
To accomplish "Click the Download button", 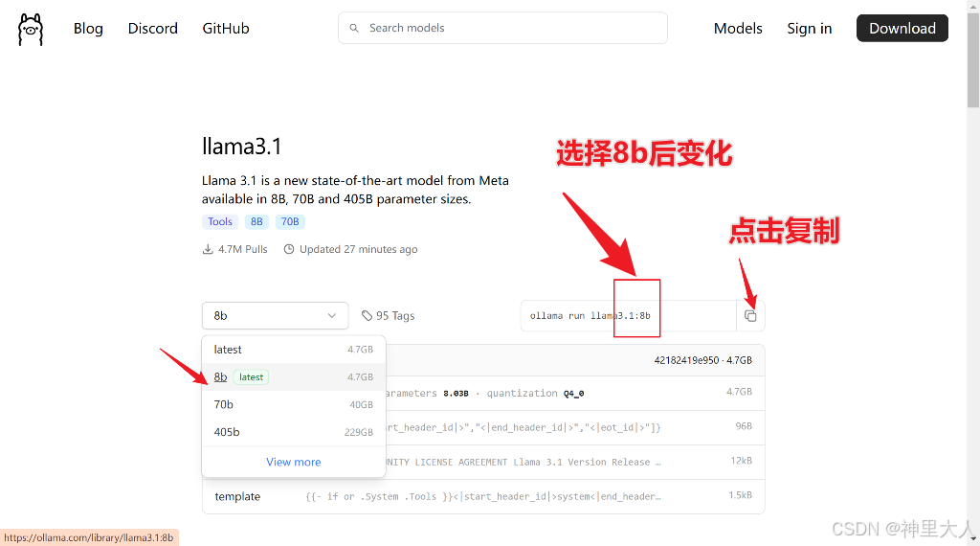I will [902, 28].
